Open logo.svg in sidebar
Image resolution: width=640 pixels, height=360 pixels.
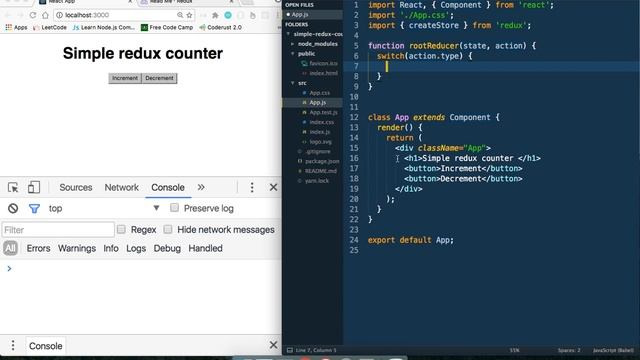(320, 142)
